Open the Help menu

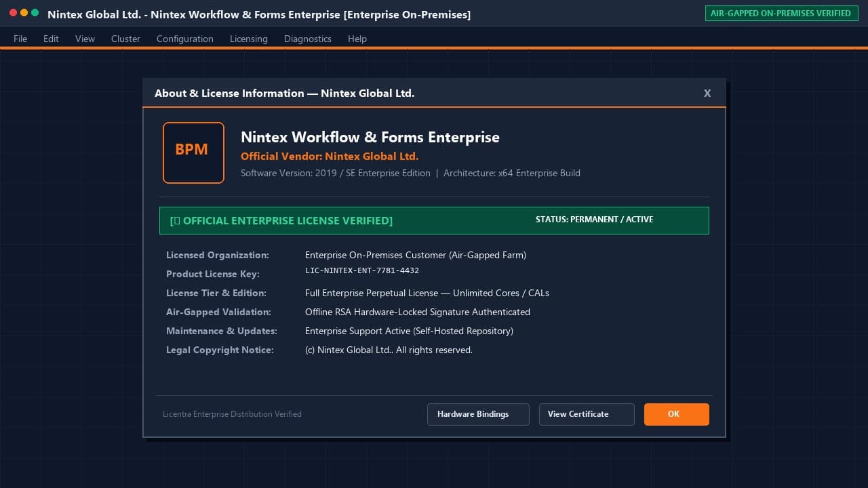[x=357, y=39]
